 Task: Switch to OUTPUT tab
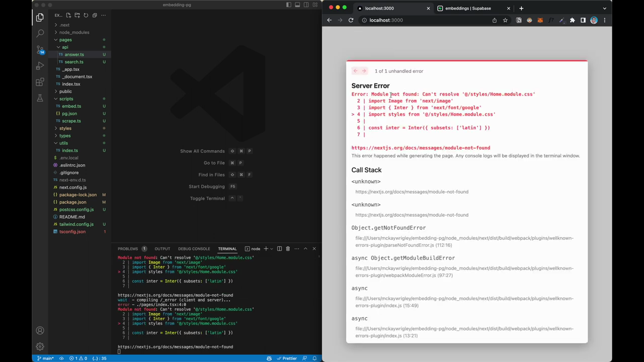coord(162,248)
